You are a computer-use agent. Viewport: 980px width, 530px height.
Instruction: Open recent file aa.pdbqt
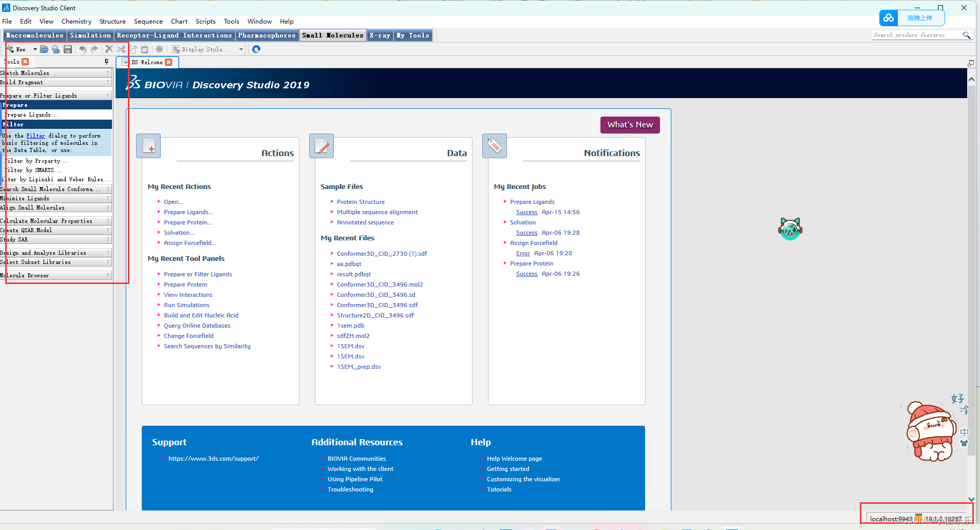point(349,264)
